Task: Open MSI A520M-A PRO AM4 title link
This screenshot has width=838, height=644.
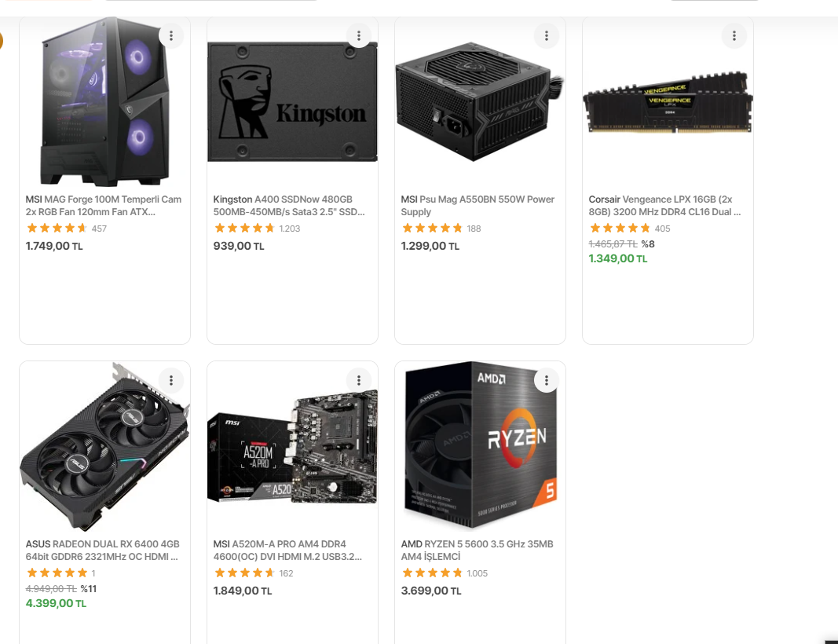Action: point(287,550)
